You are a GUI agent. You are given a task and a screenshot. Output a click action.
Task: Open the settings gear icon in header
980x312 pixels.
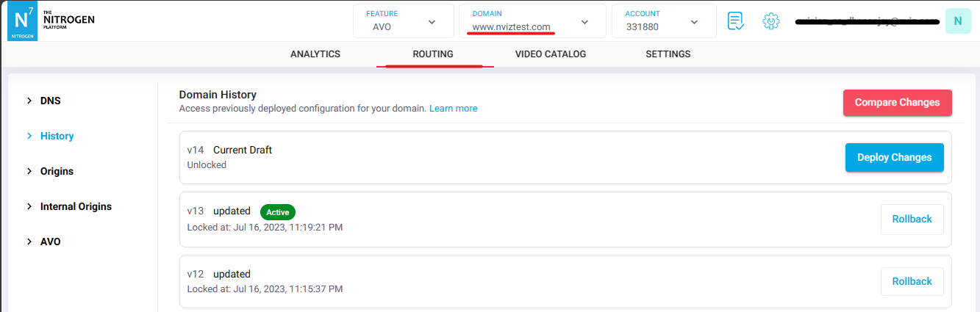pyautogui.click(x=770, y=21)
